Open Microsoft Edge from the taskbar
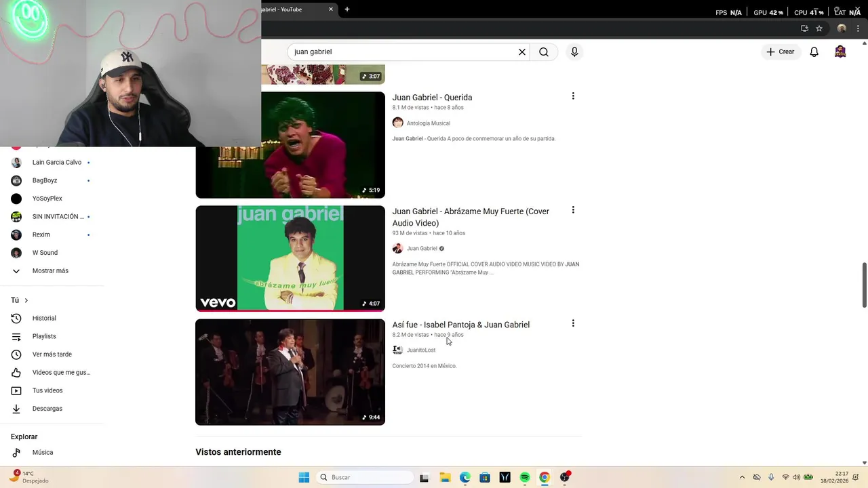868x488 pixels. point(465,477)
